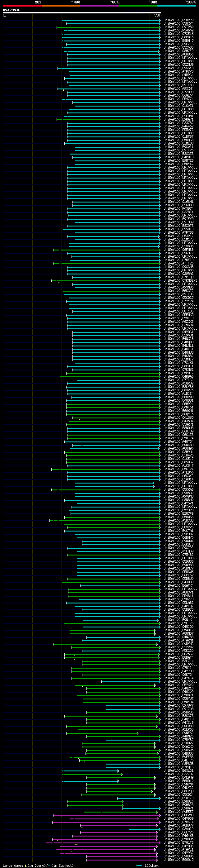Select hit UniRef100_Q4Q1T9
Viewport: 199px width, 868px height.
click(x=178, y=719)
